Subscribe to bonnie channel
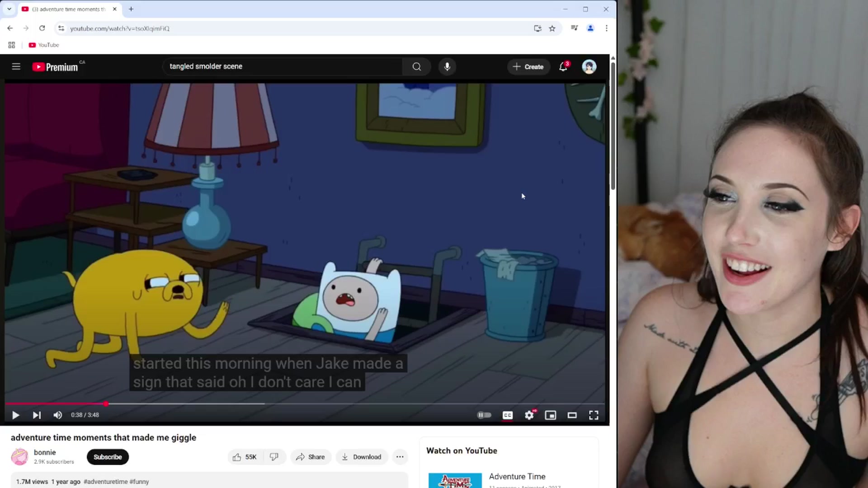Image resolution: width=868 pixels, height=488 pixels. (108, 457)
